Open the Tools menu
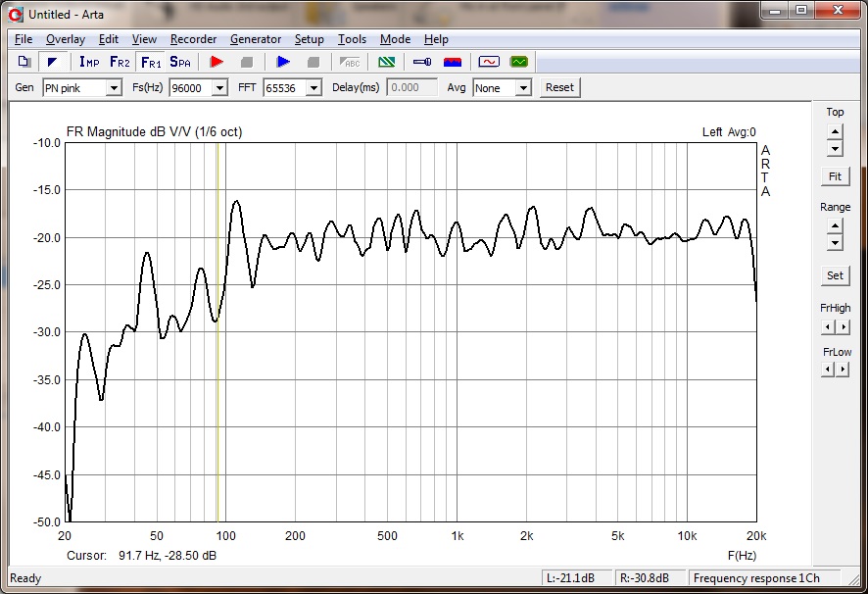 (x=352, y=39)
